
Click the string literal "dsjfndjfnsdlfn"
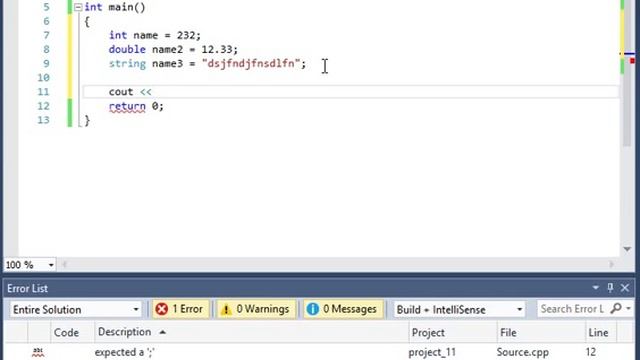click(251, 63)
